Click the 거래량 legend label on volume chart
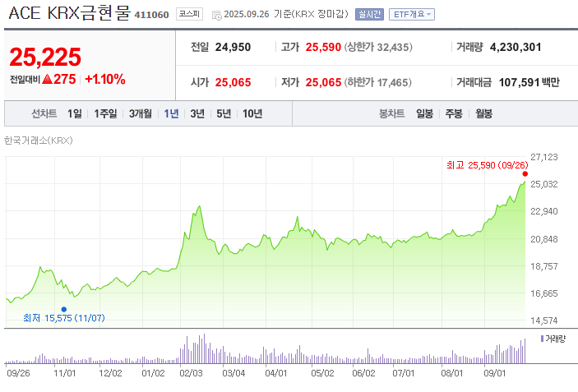This screenshot has width=578, height=392. coord(555,339)
